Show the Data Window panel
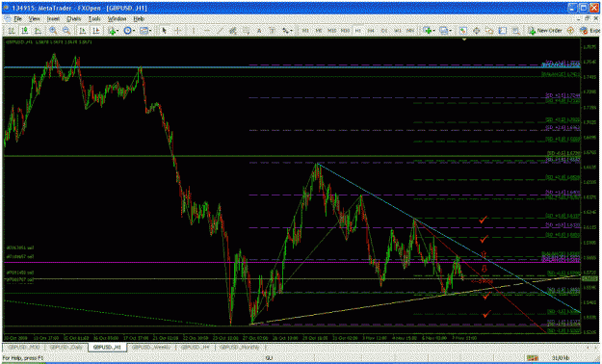Image resolution: width=602 pixels, height=364 pixels. point(477,31)
